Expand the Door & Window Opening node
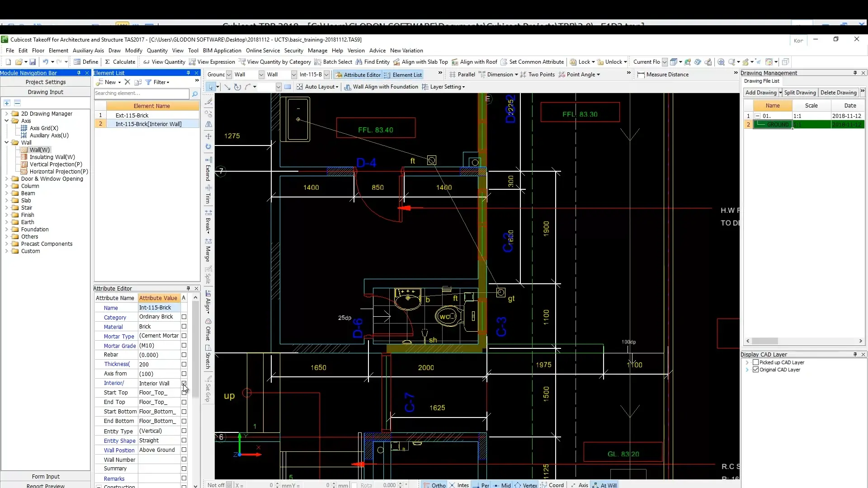This screenshot has height=488, width=868. tap(7, 179)
